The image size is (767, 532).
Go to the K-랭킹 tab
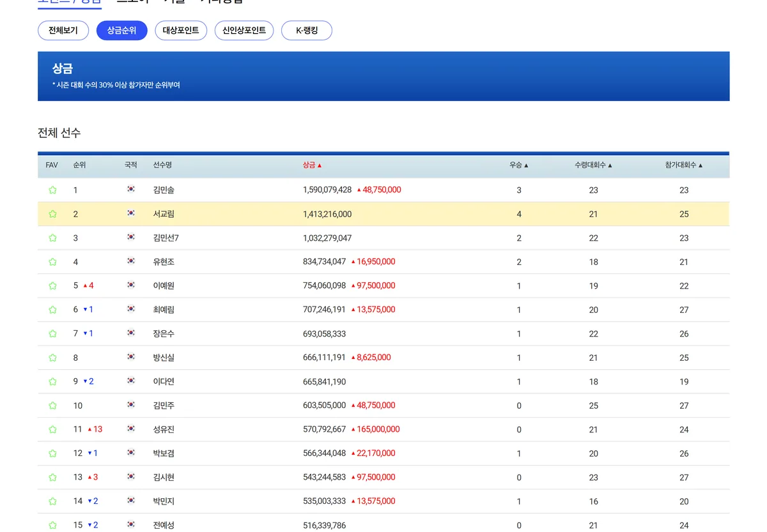click(x=307, y=31)
